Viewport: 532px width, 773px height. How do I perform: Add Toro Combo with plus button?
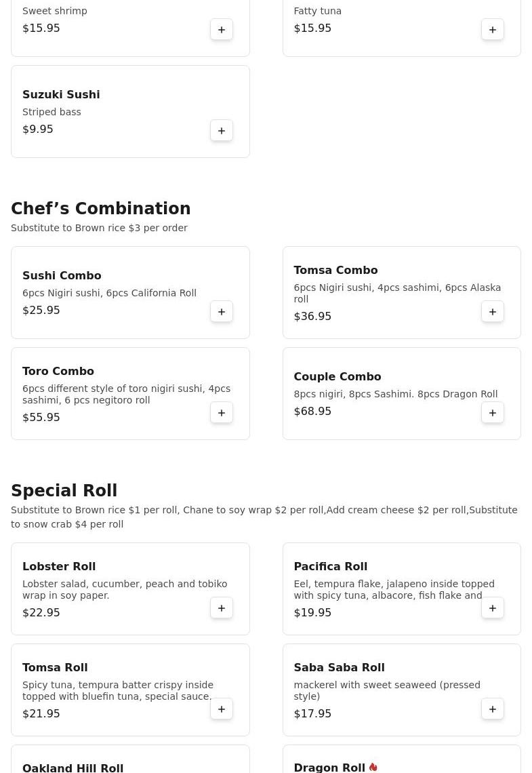tap(222, 413)
